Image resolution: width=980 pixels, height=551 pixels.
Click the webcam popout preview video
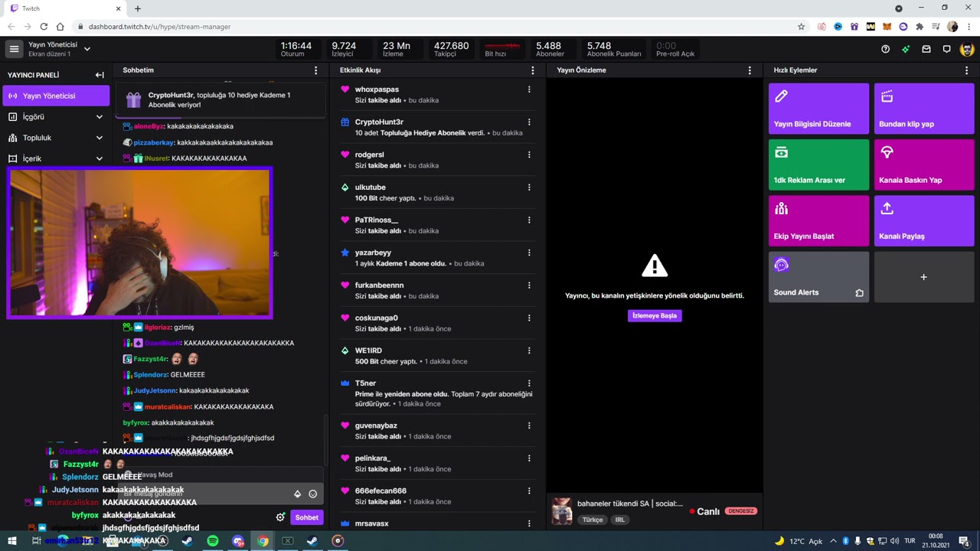tap(139, 243)
